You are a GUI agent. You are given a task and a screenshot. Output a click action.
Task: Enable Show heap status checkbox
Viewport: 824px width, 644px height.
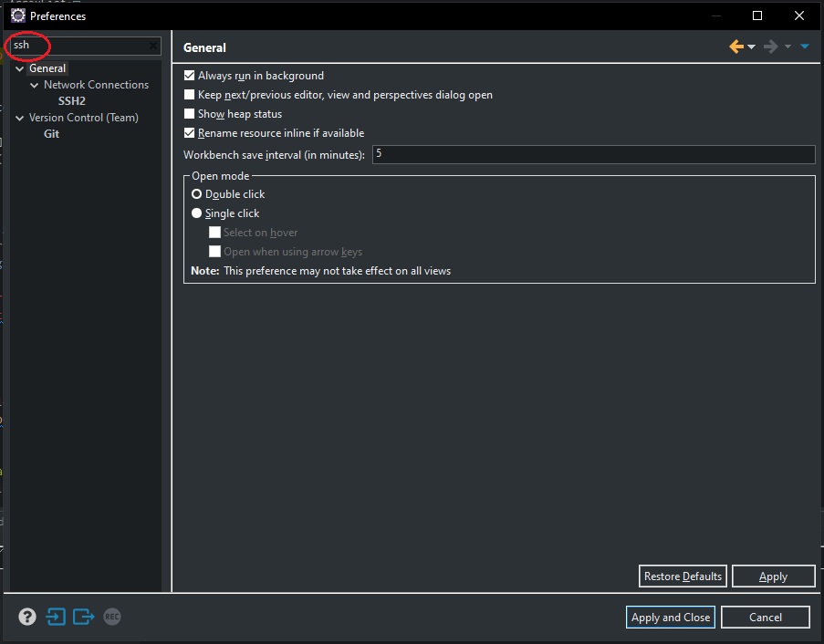[190, 114]
